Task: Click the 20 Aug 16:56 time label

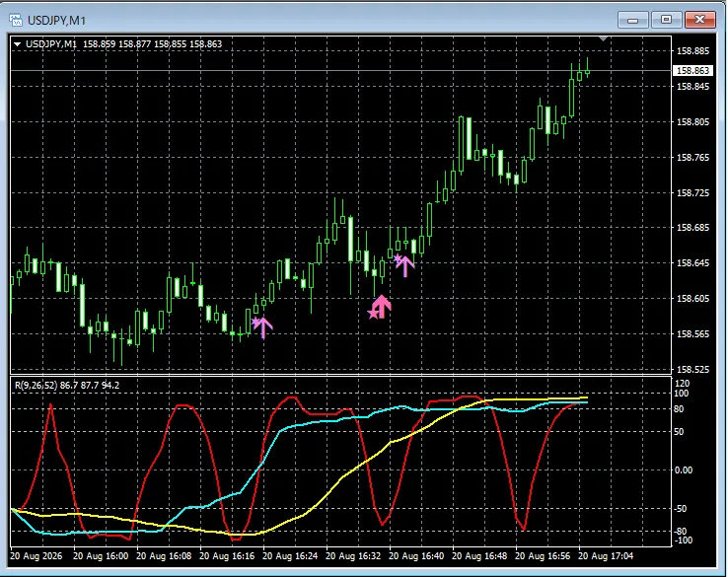Action: pyautogui.click(x=543, y=556)
